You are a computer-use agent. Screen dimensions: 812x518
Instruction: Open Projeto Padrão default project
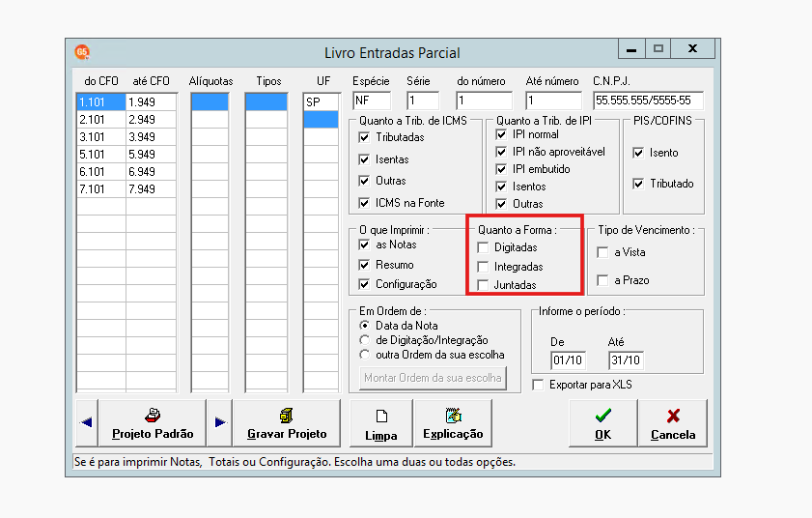(153, 422)
